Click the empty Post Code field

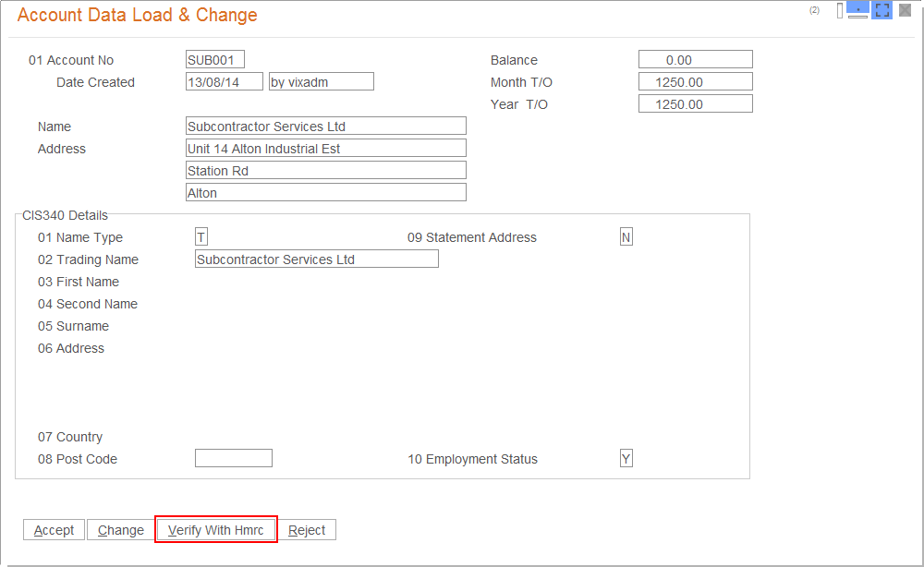(233, 459)
